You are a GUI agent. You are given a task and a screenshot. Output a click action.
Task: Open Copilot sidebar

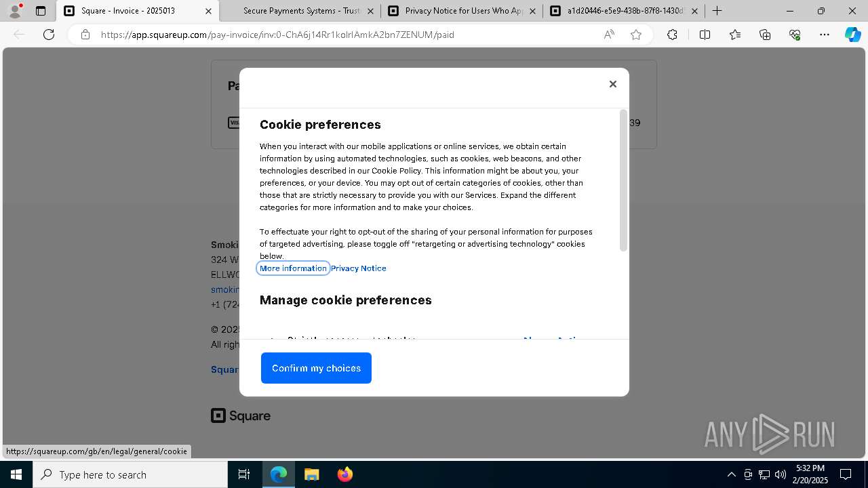[852, 35]
